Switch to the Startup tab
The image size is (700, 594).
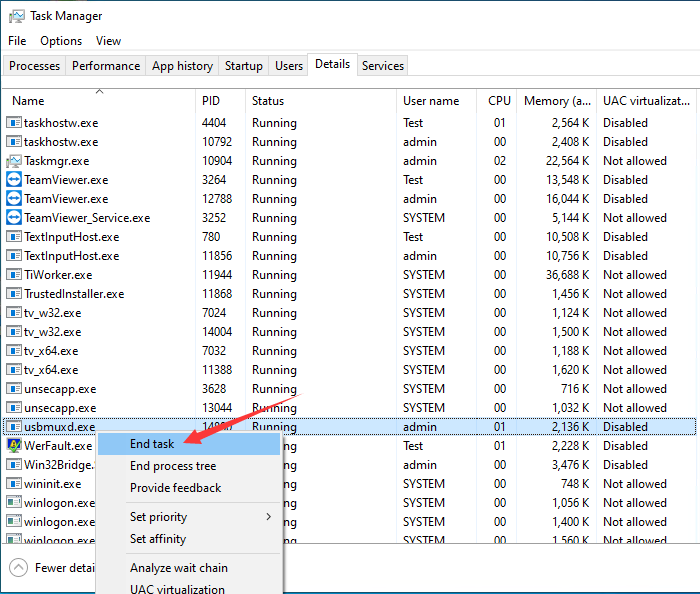[x=244, y=66]
